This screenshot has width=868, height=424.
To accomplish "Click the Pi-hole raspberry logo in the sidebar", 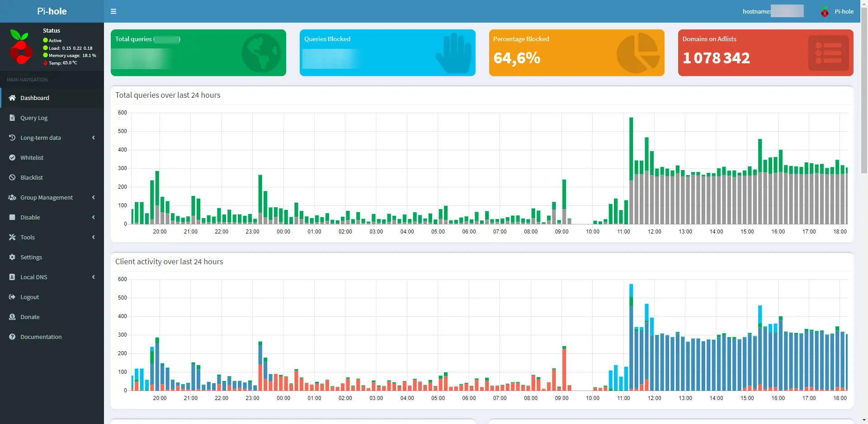I will pyautogui.click(x=21, y=47).
